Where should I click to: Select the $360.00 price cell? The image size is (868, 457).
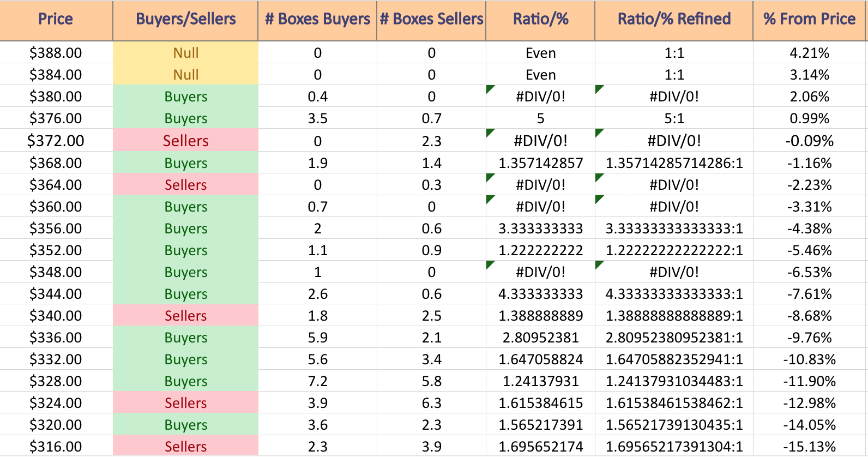(56, 207)
